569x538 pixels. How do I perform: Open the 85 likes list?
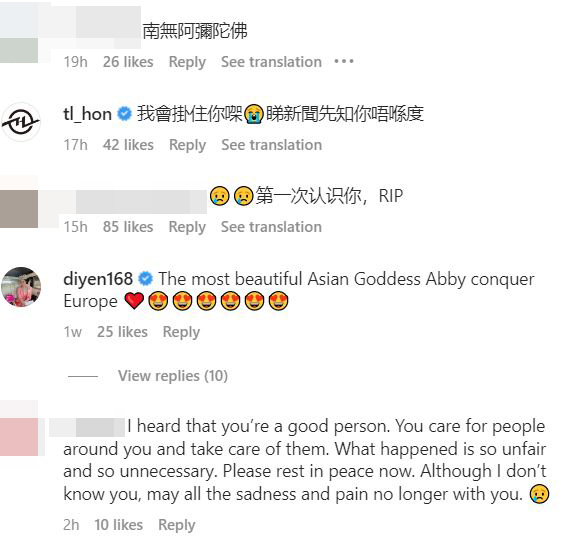(x=128, y=227)
